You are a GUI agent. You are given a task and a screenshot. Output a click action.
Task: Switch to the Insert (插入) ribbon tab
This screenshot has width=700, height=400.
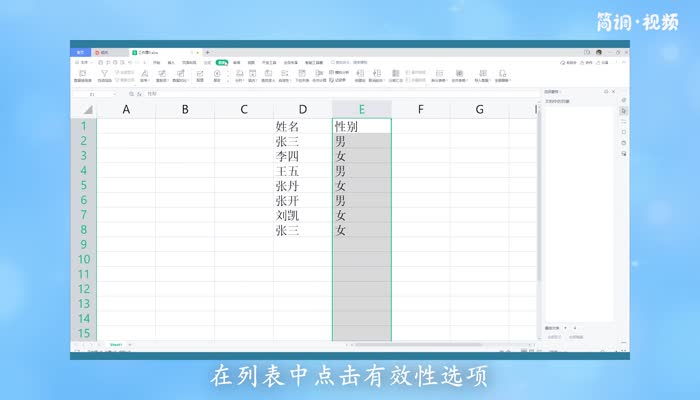coord(171,61)
